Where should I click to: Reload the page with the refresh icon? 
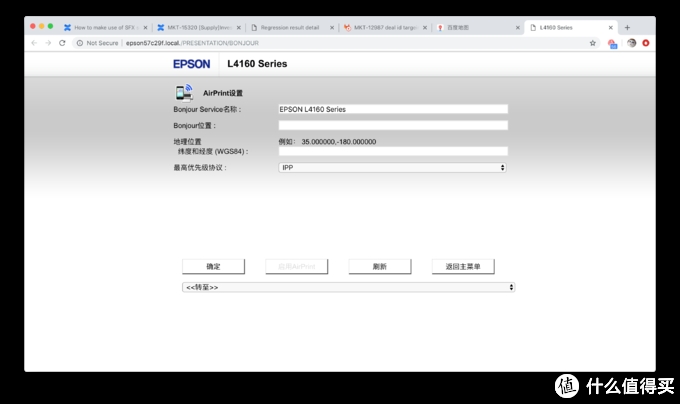(63, 43)
